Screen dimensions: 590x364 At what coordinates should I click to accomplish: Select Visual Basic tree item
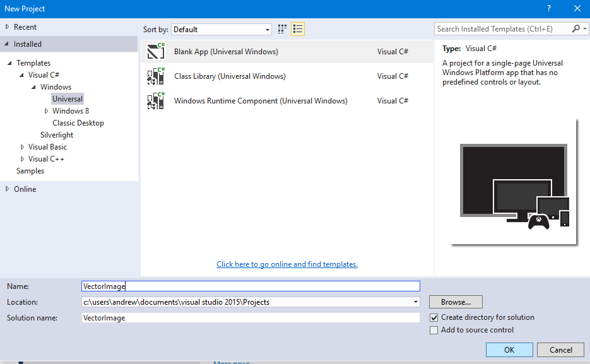47,147
